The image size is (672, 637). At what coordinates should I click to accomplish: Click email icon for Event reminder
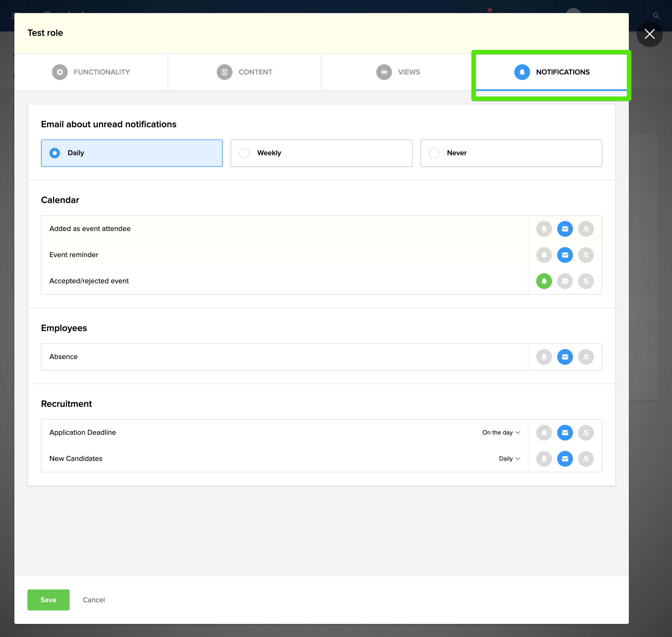click(565, 255)
